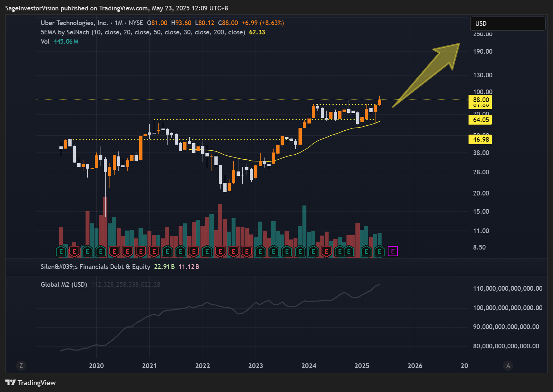Screen dimensions: 553x392
Task: Click the 15.00 price axis label
Action: (481, 212)
